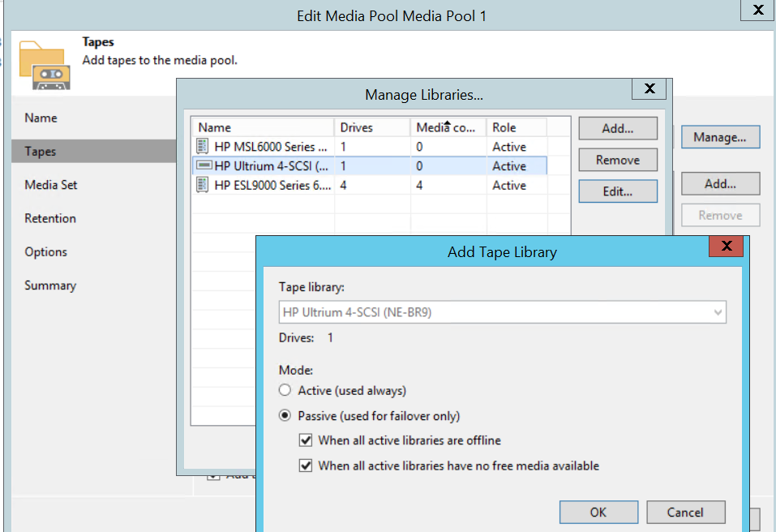
Task: Cancel the Add Tape Library dialog
Action: 685,513
